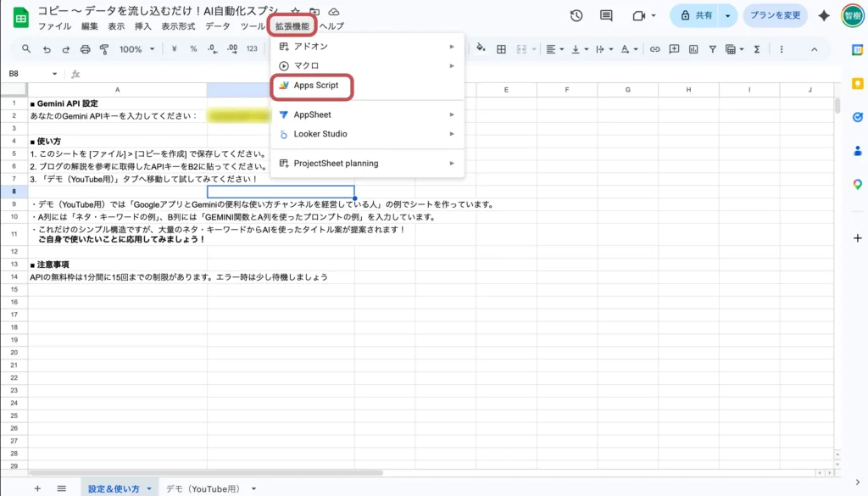
Task: Insert a chart
Action: (693, 49)
